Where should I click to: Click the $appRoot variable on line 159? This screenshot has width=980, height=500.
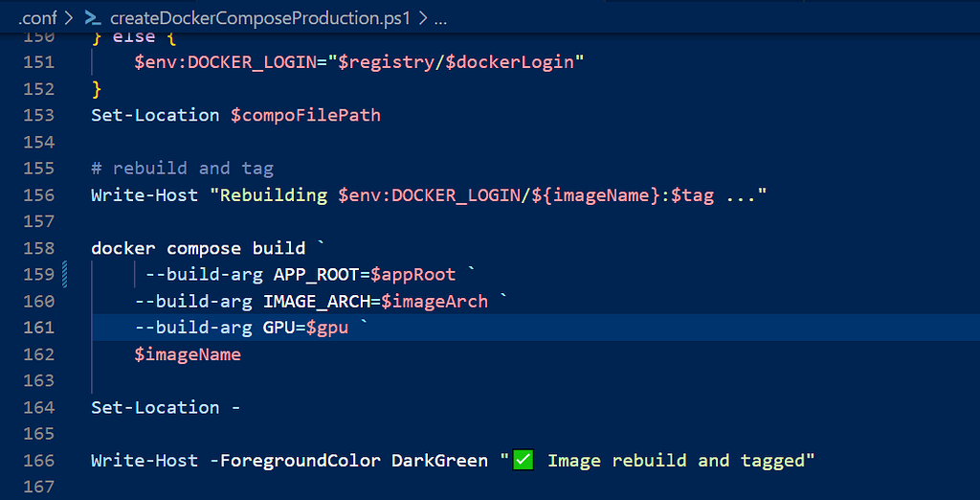pos(413,275)
